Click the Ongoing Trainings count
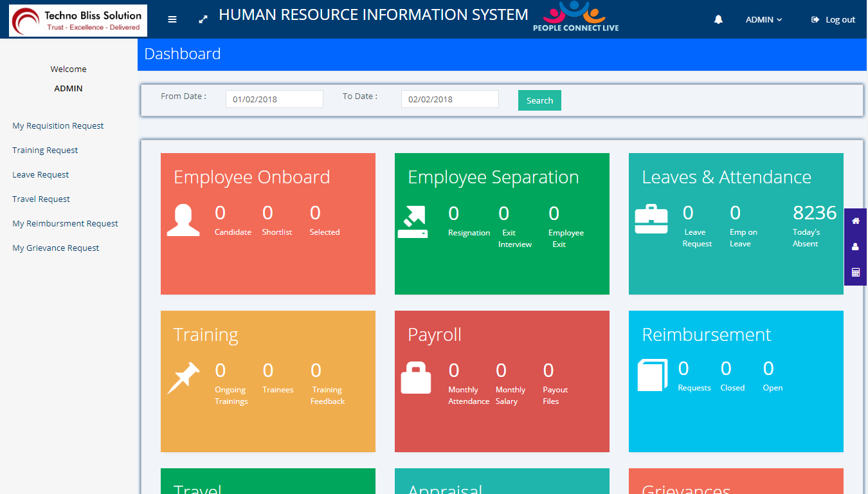The image size is (868, 494). pos(221,370)
